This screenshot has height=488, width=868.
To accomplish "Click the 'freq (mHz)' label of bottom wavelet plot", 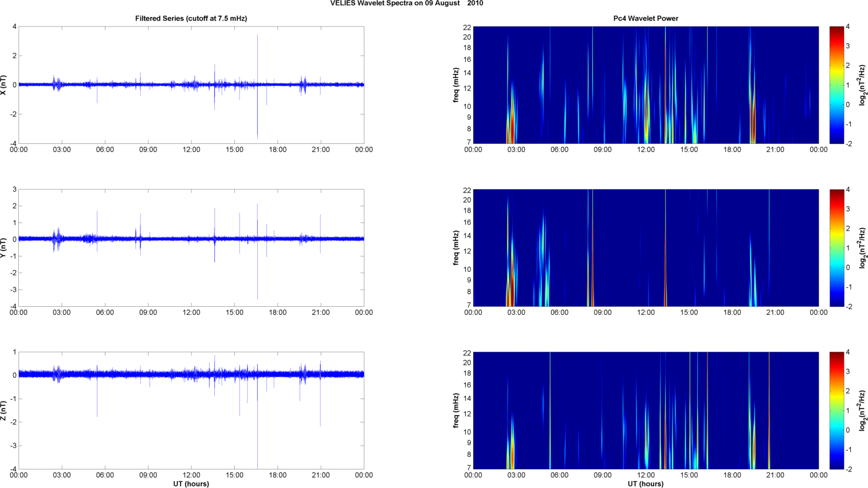I will coord(456,411).
